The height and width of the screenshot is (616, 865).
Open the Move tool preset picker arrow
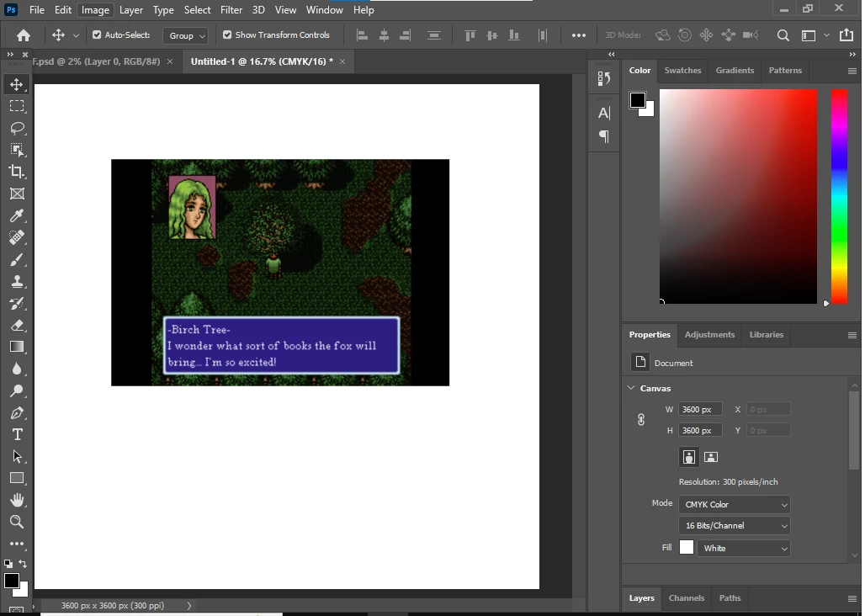pos(76,35)
